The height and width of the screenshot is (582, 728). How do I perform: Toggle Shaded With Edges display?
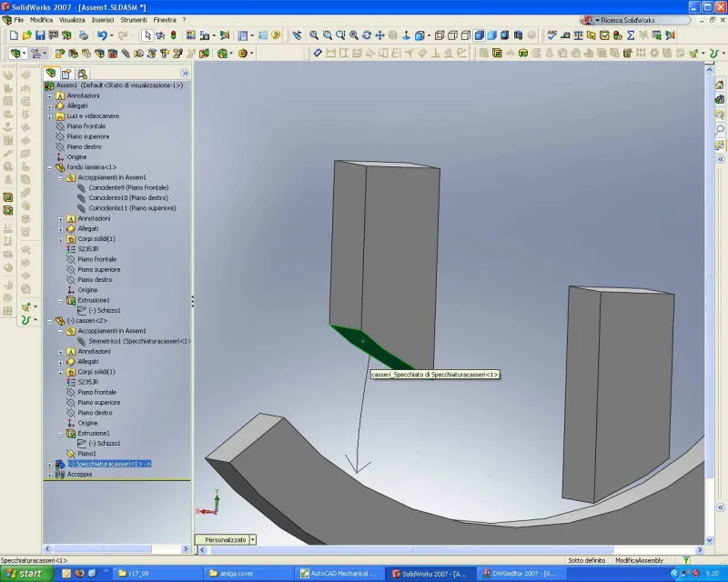click(479, 35)
